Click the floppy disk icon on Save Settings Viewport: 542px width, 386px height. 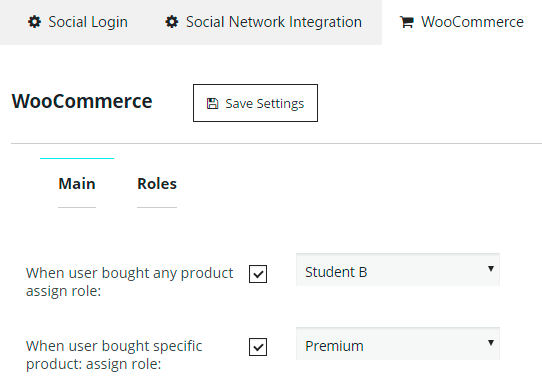(x=213, y=103)
